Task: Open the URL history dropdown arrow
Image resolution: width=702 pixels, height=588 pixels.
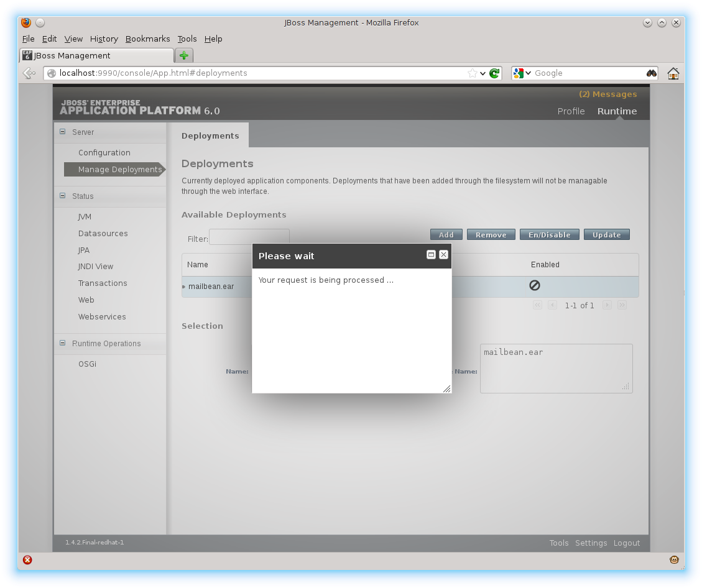Action: [483, 73]
